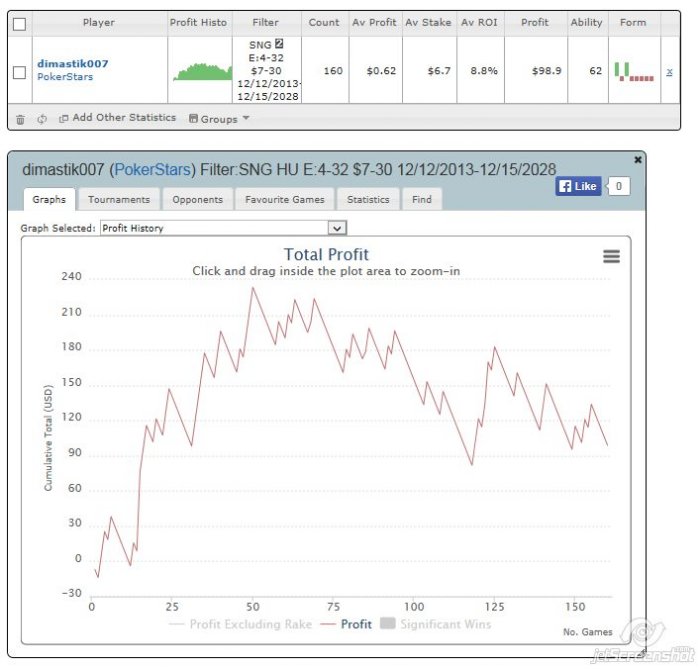Switch to the Favourite Games tab
This screenshot has width=700, height=669.
pos(284,199)
